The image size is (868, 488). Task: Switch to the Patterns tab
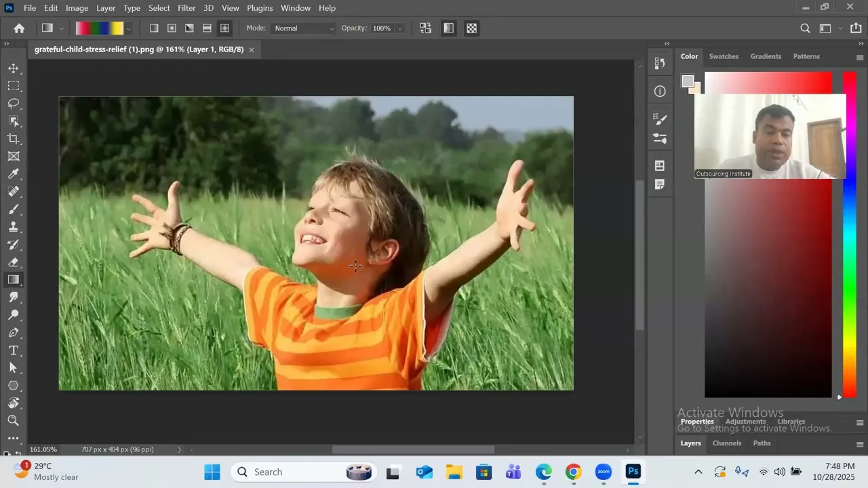[x=806, y=56]
